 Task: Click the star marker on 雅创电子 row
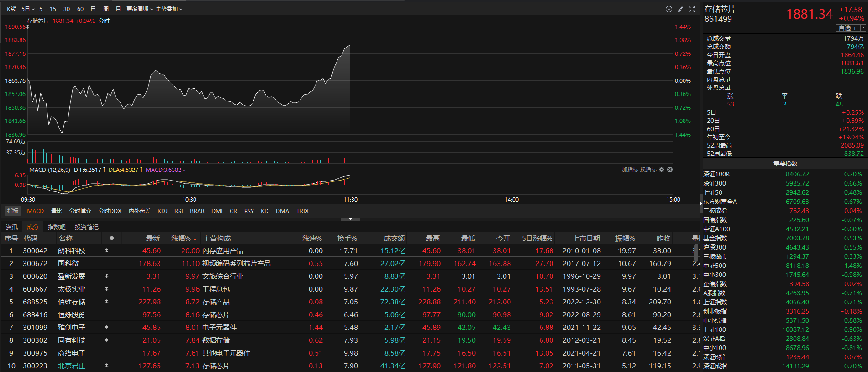point(107,328)
